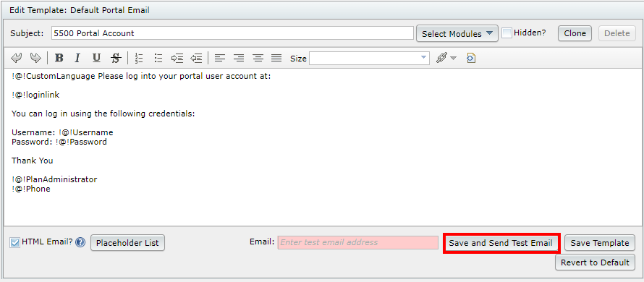Undo the last edit in the editor
The height and width of the screenshot is (282, 644).
click(17, 59)
